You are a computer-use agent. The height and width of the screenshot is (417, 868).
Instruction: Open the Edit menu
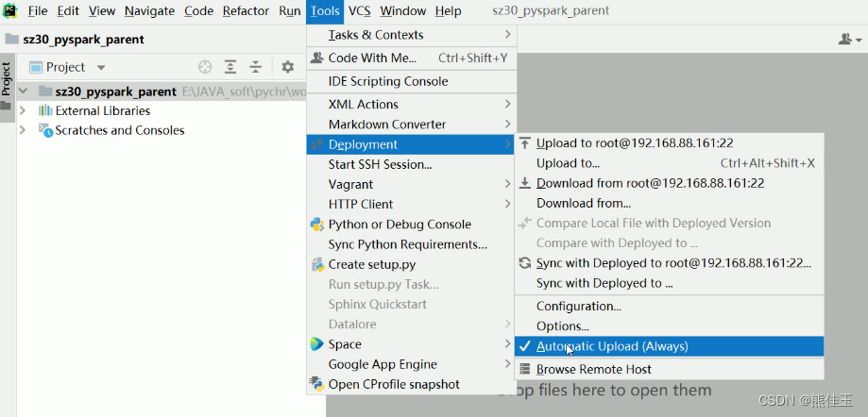pos(68,11)
